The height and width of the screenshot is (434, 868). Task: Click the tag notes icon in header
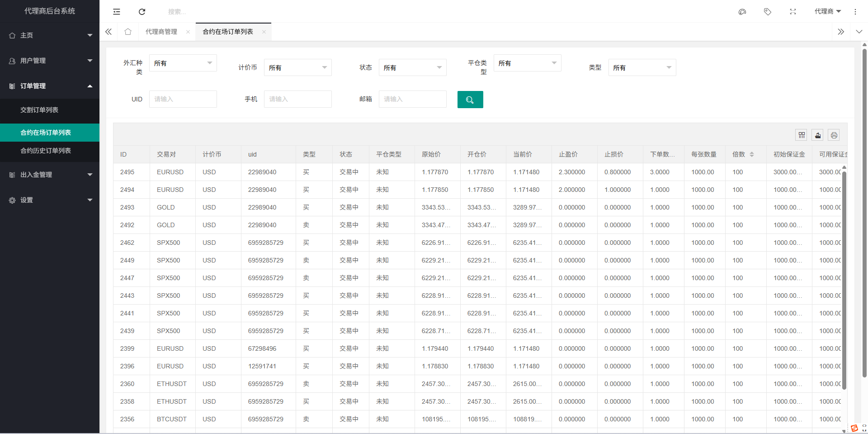pos(767,12)
